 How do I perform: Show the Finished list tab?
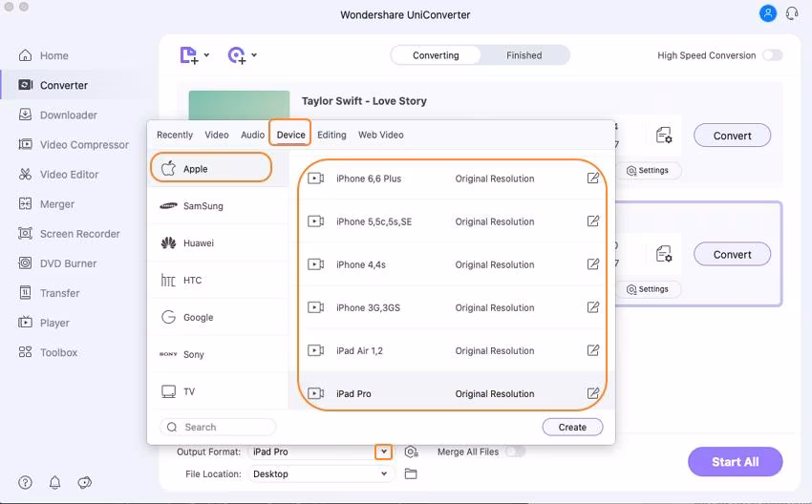[x=524, y=55]
